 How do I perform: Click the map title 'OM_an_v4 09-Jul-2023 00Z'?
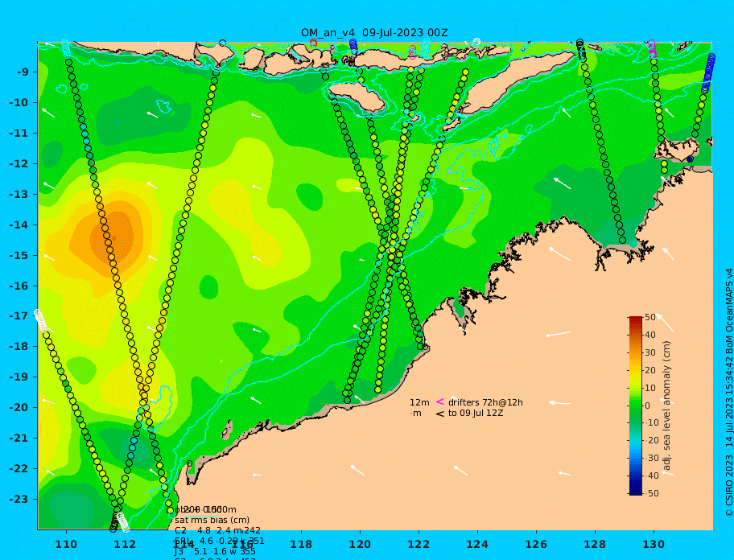[x=374, y=33]
